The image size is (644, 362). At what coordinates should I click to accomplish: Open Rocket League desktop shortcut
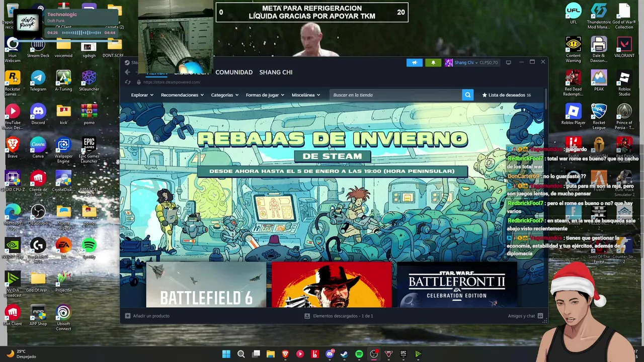click(599, 117)
